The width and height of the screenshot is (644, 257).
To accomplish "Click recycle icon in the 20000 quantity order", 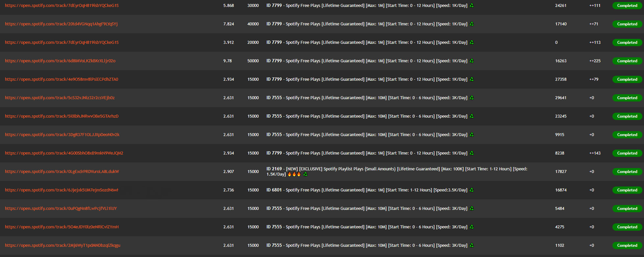I will click(472, 43).
